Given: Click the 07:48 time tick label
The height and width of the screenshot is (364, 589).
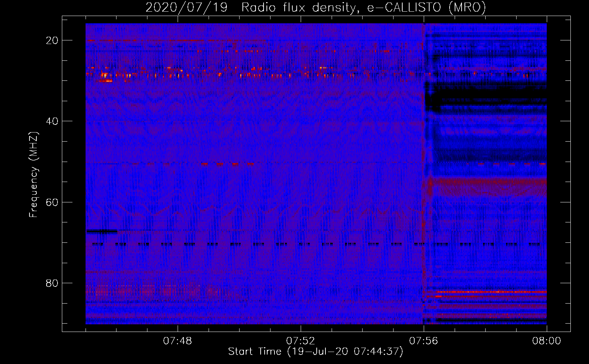Looking at the screenshot, I should click(x=178, y=341).
